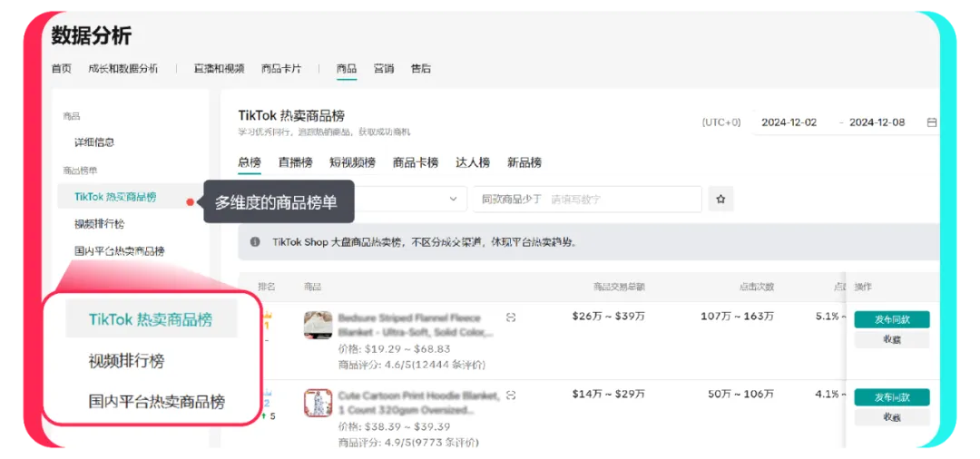Click 发布同款 for the Bedsure blanket row

(x=892, y=319)
